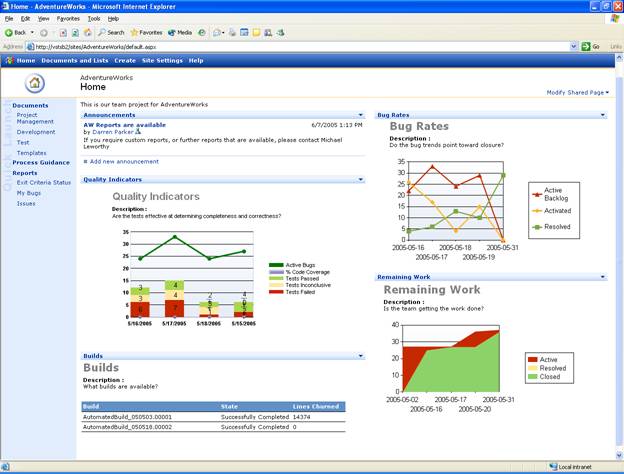Open the Favorites menu
Image resolution: width=624 pixels, height=474 pixels.
point(68,19)
